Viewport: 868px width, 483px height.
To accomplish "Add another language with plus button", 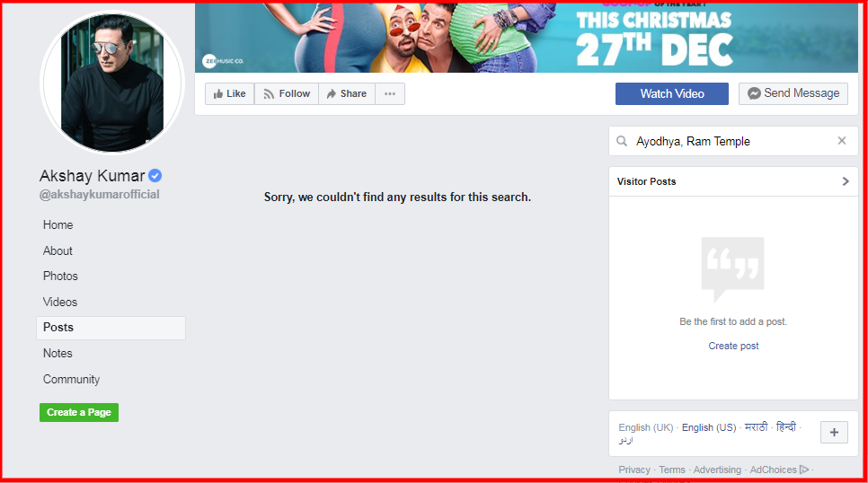I will click(834, 432).
